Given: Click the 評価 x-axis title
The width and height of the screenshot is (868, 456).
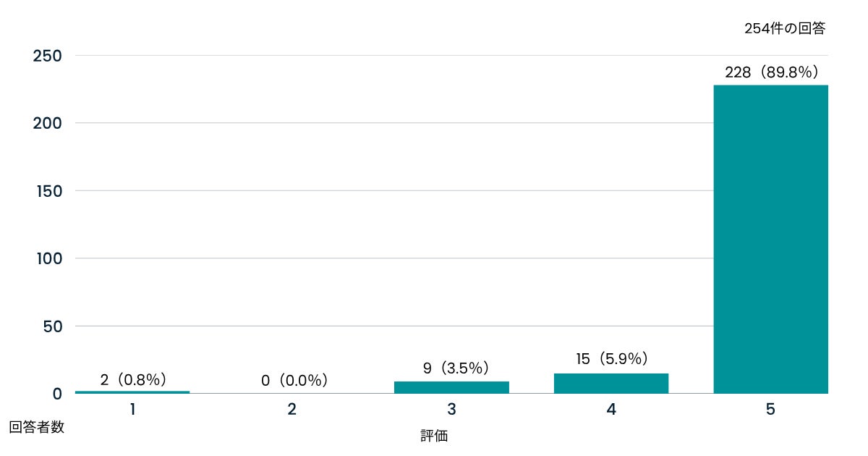Looking at the screenshot, I should point(434,436).
